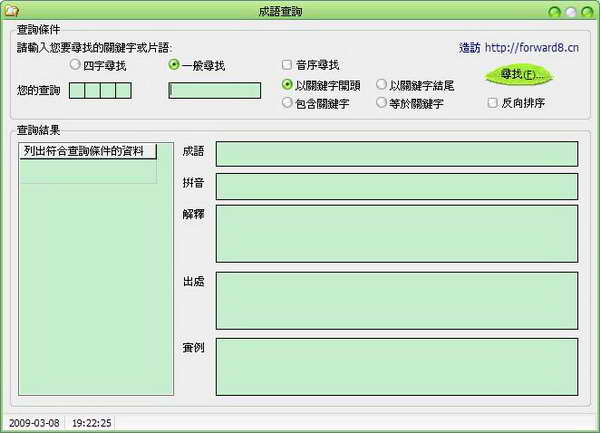Enable the 音序尋找 checkbox
Image resolution: width=600 pixels, height=433 pixels.
point(288,65)
